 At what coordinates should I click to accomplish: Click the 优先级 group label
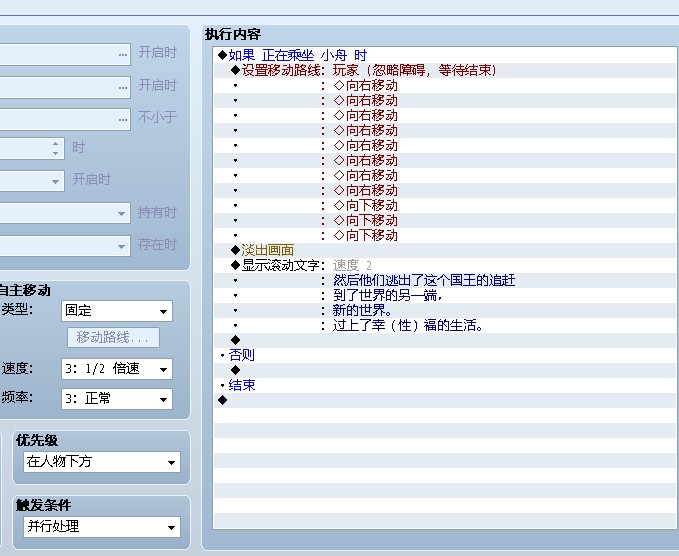pos(37,440)
